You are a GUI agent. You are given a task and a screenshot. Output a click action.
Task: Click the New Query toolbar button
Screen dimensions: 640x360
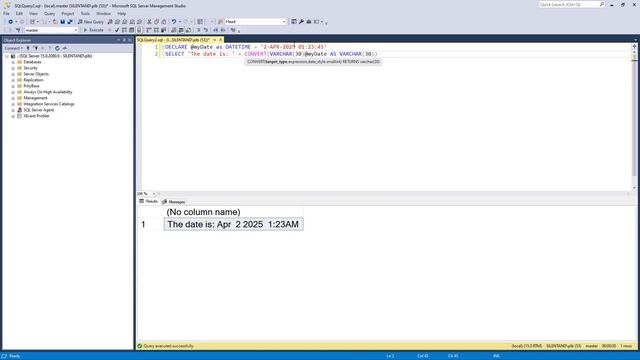coord(91,22)
